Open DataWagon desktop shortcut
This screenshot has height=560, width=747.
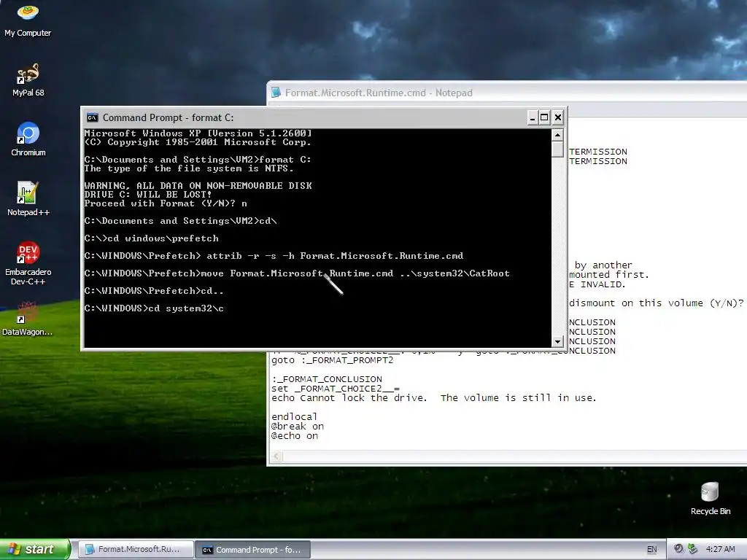[28, 319]
